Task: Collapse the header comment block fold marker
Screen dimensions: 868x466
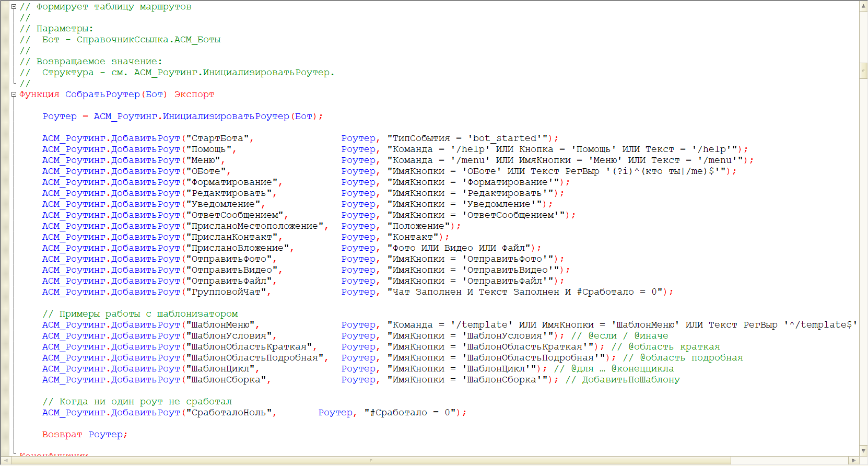Action: point(14,7)
